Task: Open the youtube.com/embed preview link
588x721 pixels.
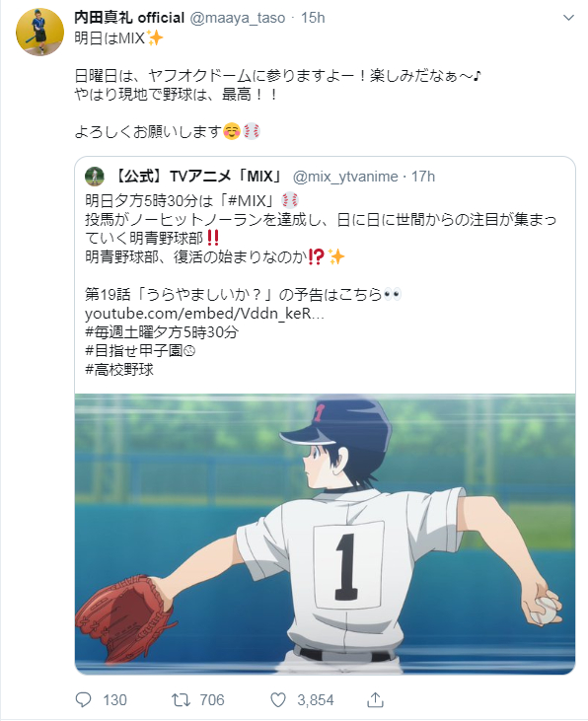Action: [204, 313]
